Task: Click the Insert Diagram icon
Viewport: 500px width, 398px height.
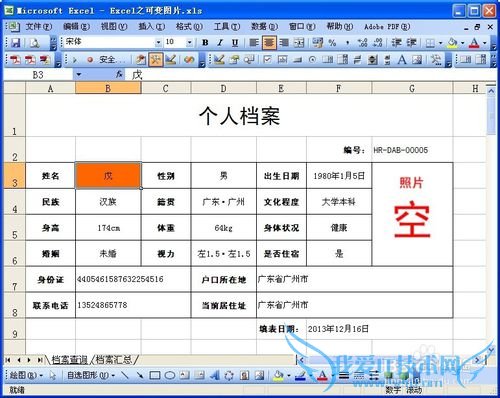Action: [x=229, y=376]
